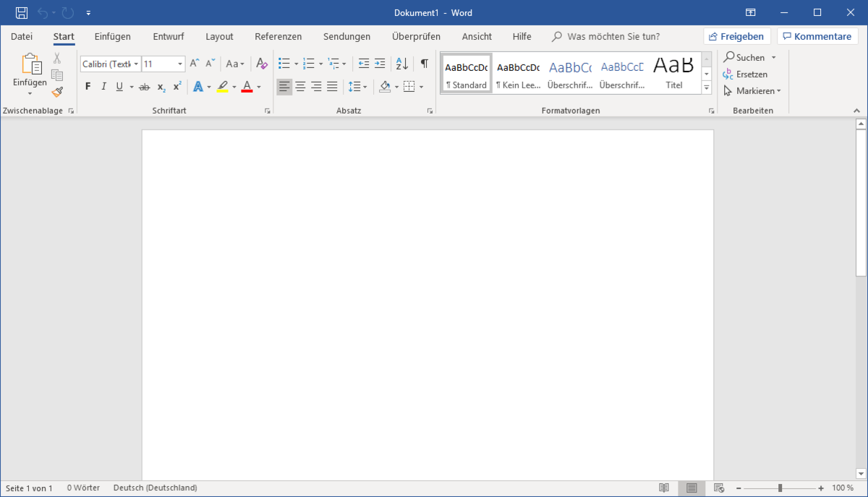
Task: Click the clear formatting eraser icon
Action: click(x=262, y=64)
